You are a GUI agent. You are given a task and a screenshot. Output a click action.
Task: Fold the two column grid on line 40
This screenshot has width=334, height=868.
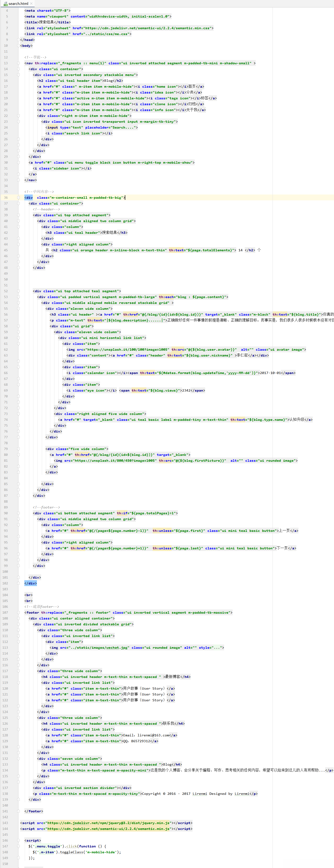tap(18, 221)
